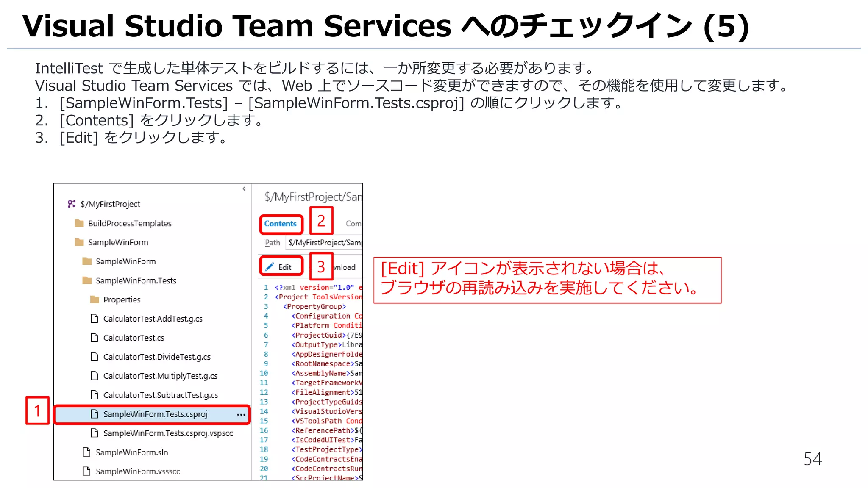868x488 pixels.
Task: Click the file icon of CalculatorTest.AddTest.g.cs
Action: click(x=94, y=318)
